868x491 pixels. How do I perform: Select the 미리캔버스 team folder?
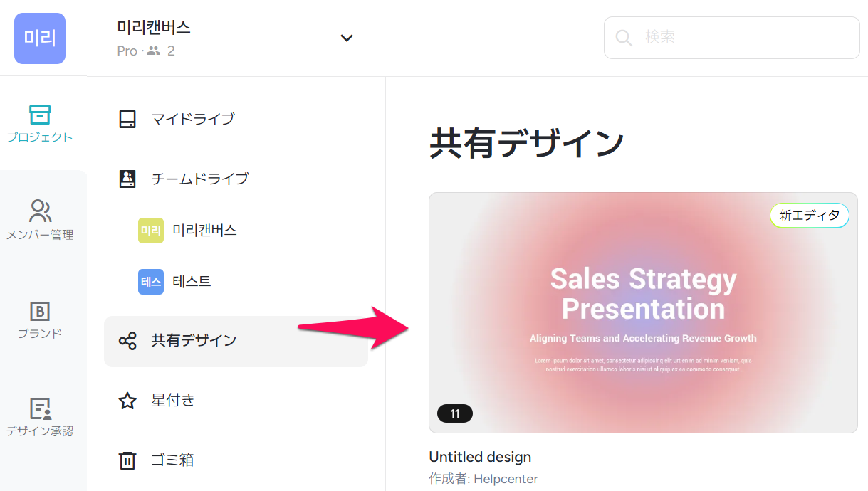pyautogui.click(x=204, y=231)
